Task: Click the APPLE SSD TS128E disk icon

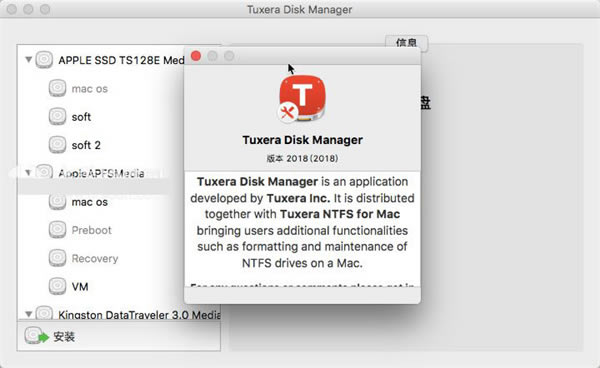Action: coord(44,60)
